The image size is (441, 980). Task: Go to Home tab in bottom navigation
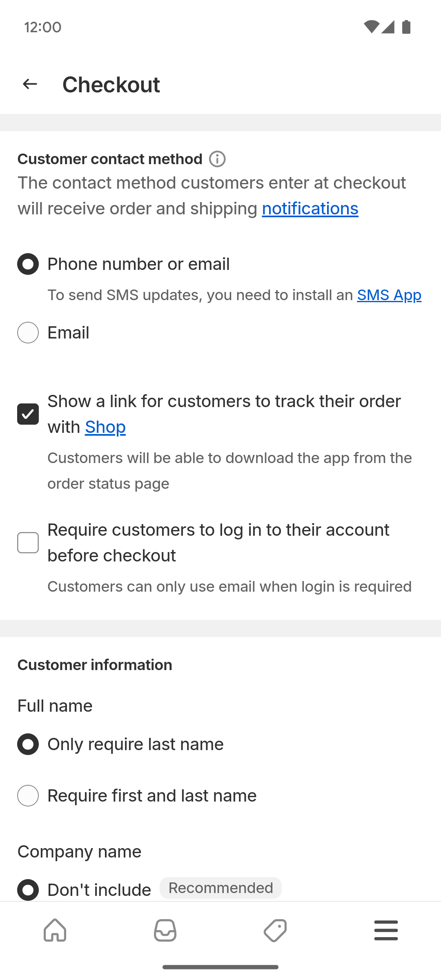tap(55, 931)
